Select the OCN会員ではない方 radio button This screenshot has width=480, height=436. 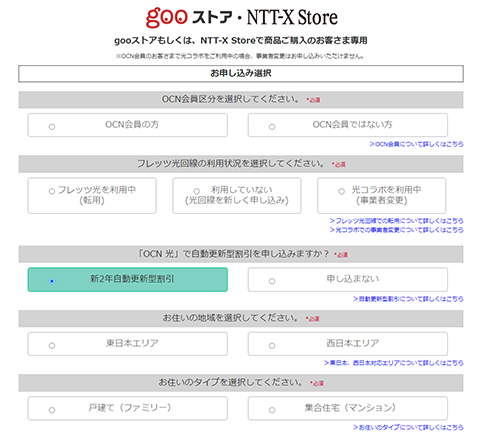pos(272,127)
